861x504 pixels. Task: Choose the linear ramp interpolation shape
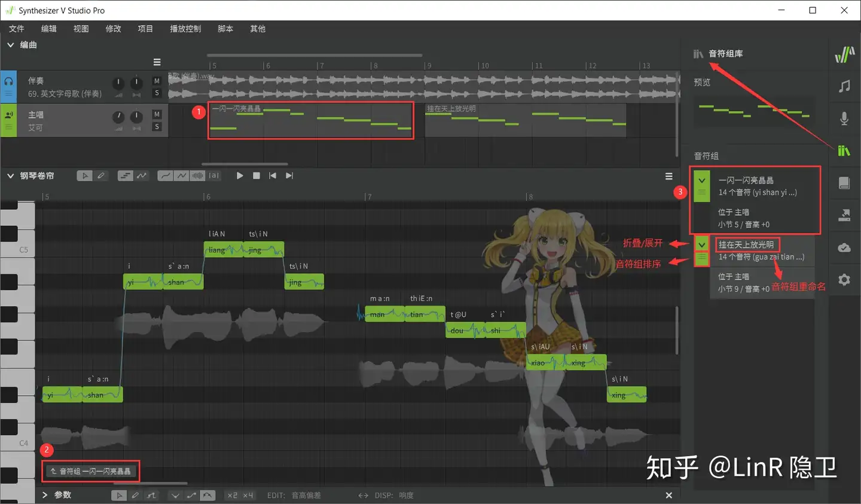pyautogui.click(x=191, y=495)
